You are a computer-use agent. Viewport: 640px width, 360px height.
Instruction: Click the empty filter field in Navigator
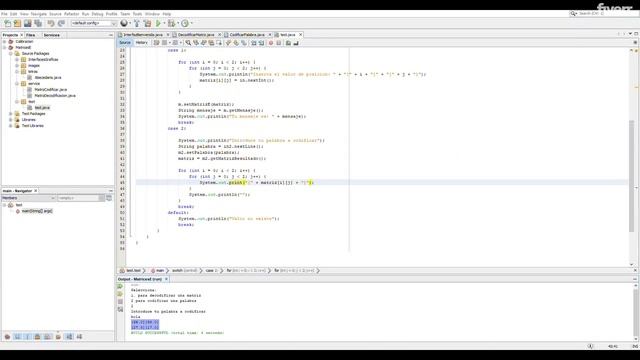pos(78,198)
